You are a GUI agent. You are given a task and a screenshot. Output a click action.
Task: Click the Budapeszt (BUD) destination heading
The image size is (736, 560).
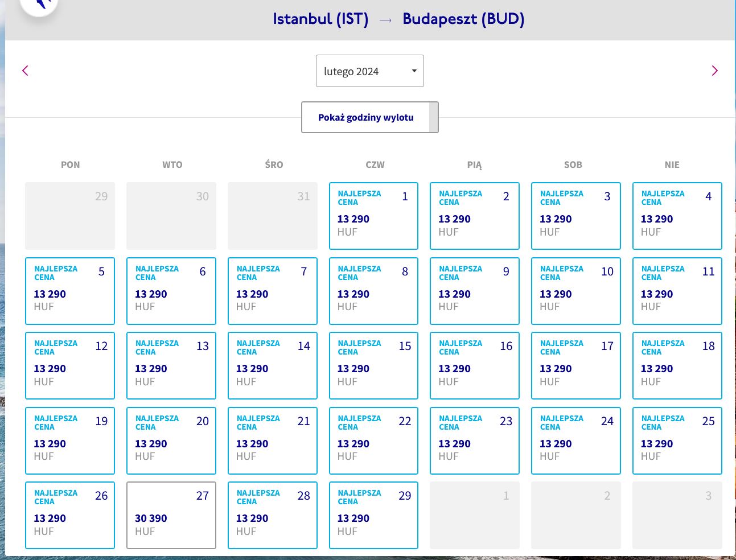(x=463, y=19)
